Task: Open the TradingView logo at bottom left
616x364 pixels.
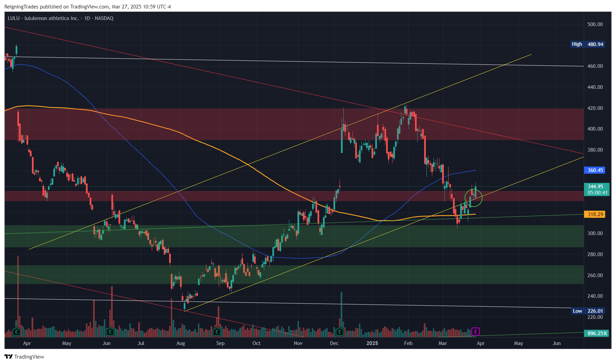Action: tap(24, 357)
